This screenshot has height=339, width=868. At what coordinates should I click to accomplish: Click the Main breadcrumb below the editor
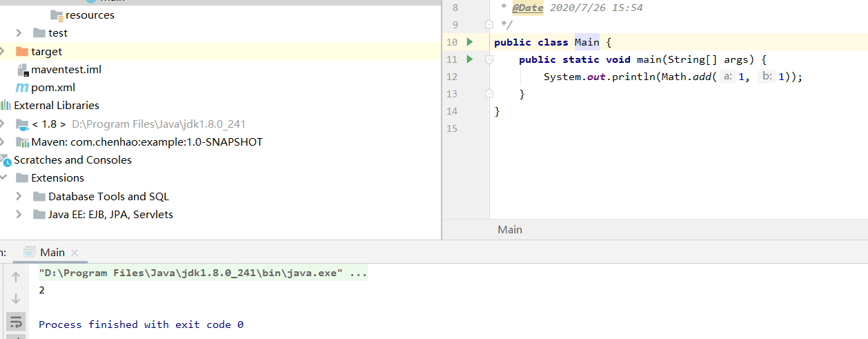coord(510,229)
